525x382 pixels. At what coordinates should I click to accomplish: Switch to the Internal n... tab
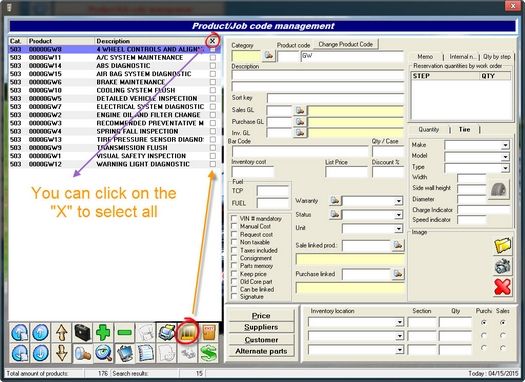462,57
